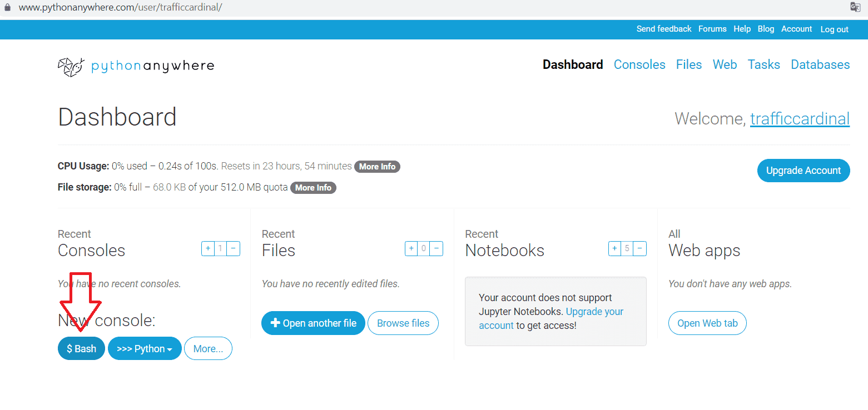
Task: Click Open Web tab button
Action: coord(707,323)
